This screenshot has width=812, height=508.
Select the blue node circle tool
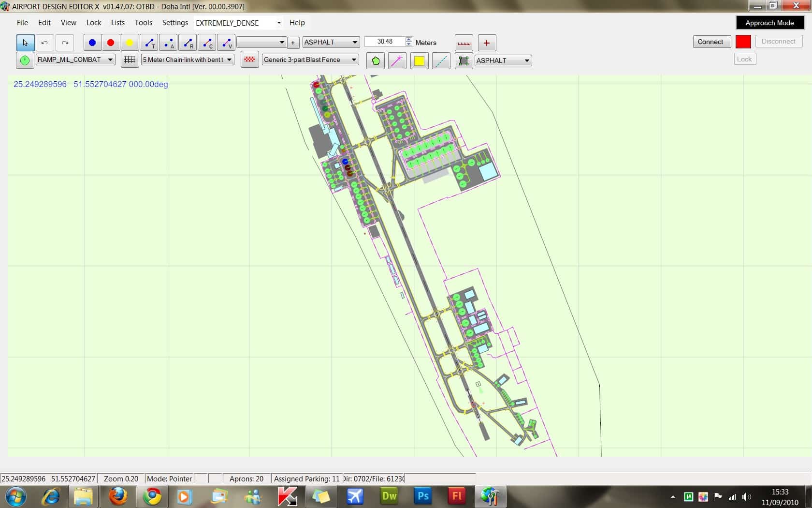92,43
